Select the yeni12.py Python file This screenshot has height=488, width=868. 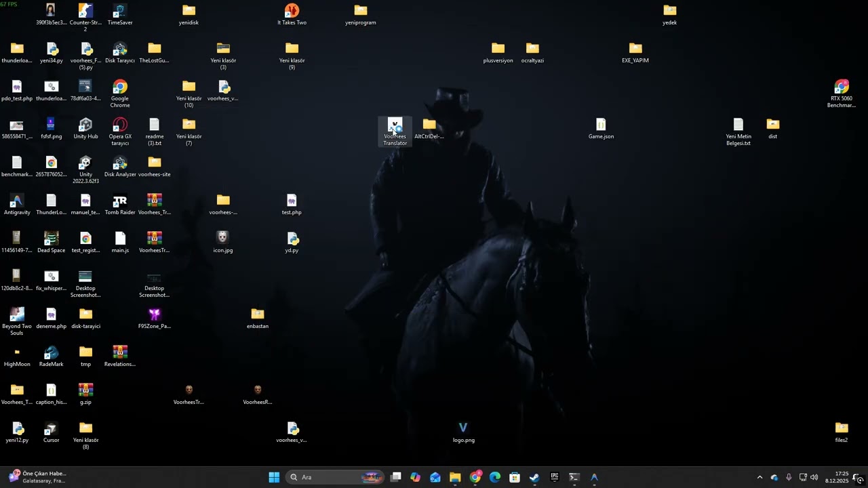17,432
